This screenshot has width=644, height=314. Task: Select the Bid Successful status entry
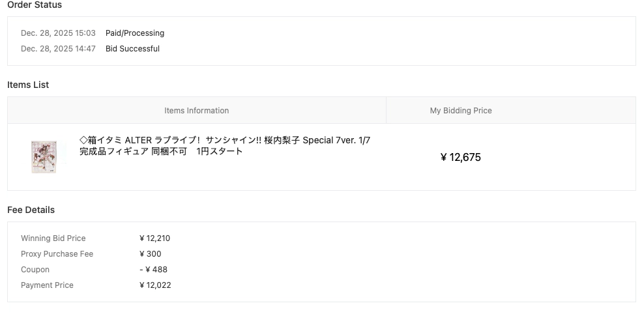132,49
